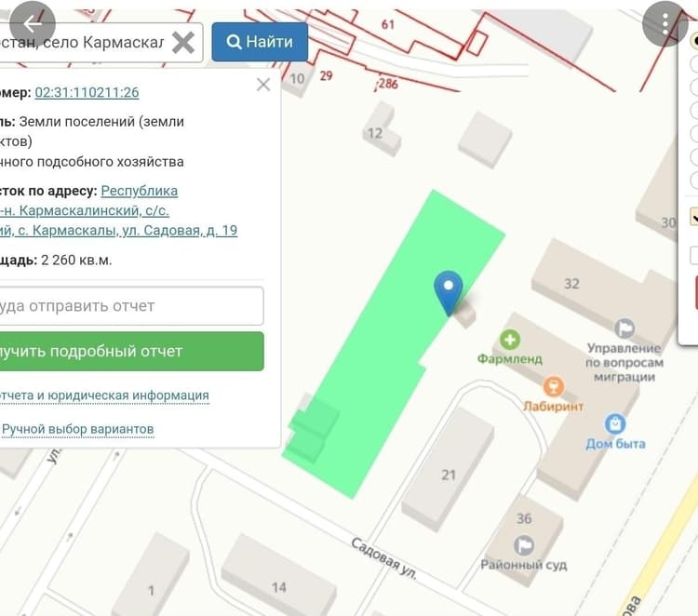The height and width of the screenshot is (616, 698).
Task: Click Ручной выбор вариантов link
Action: [78, 429]
